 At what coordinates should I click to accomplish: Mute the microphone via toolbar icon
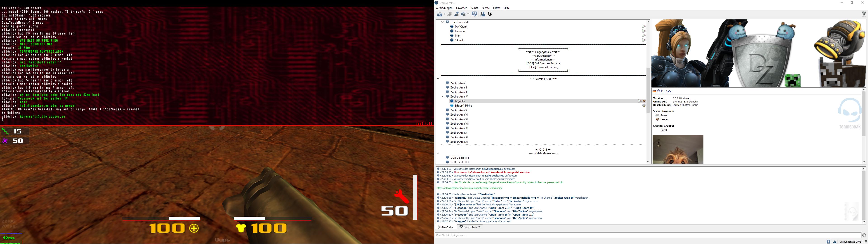click(456, 14)
